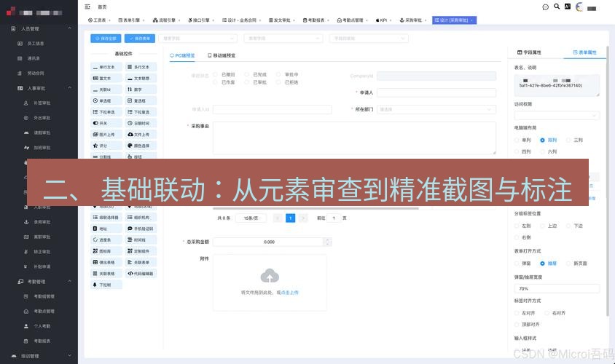The image size is (615, 364).
Task: Click inside the 采购事由 text area
Action: tap(354, 138)
